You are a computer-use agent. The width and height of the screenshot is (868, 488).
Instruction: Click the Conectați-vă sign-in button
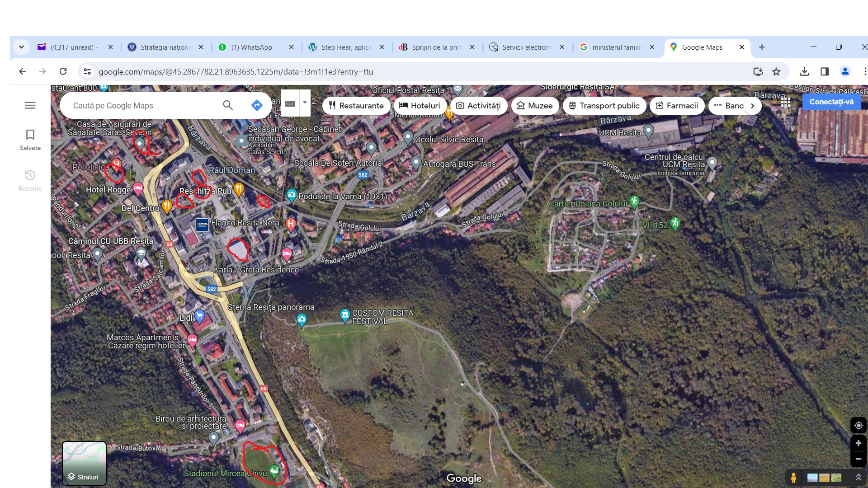pos(831,102)
